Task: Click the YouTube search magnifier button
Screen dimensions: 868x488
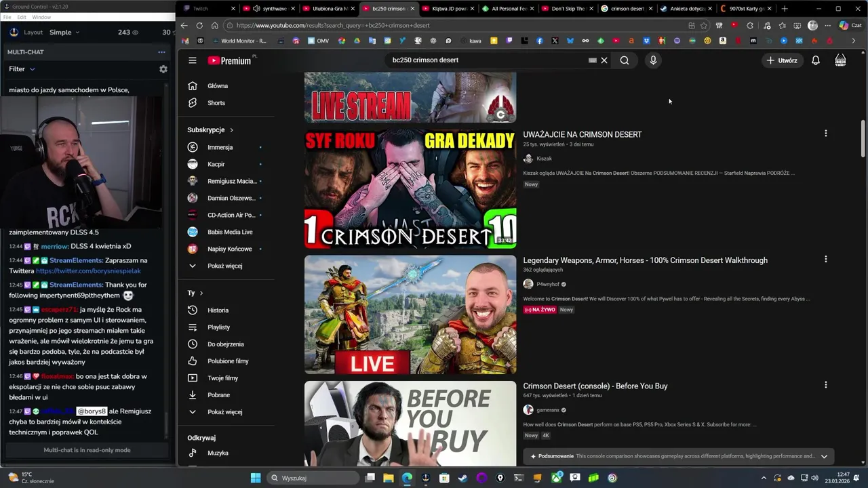Action: click(625, 60)
